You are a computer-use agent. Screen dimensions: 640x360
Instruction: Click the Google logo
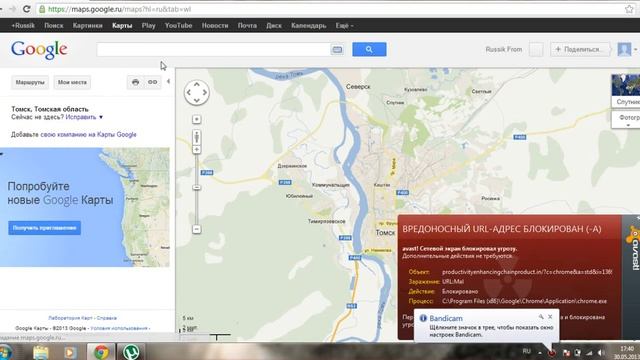tap(39, 50)
